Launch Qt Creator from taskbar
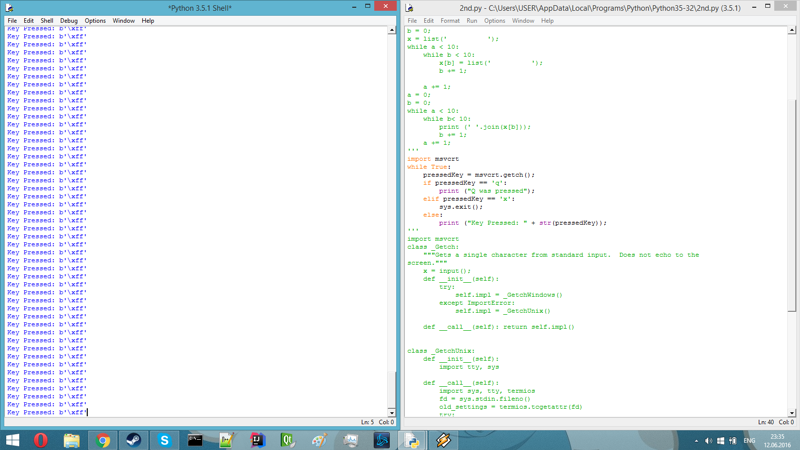The height and width of the screenshot is (450, 800). [288, 440]
